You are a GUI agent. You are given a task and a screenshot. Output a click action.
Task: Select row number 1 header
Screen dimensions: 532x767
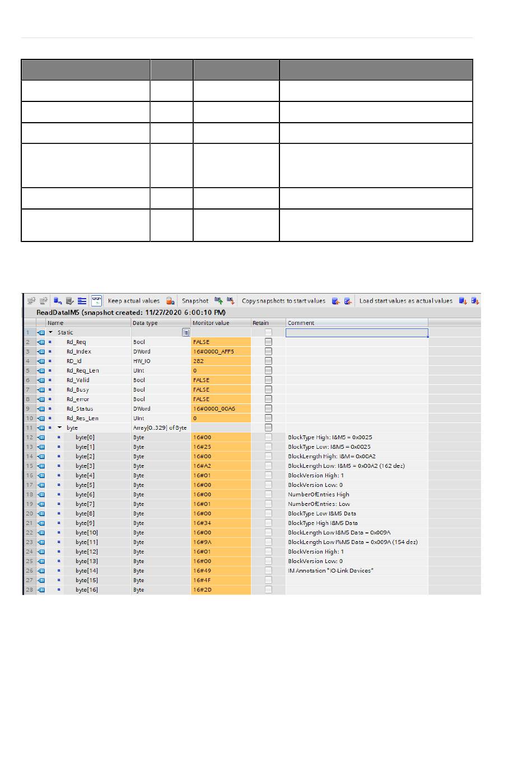click(x=29, y=333)
